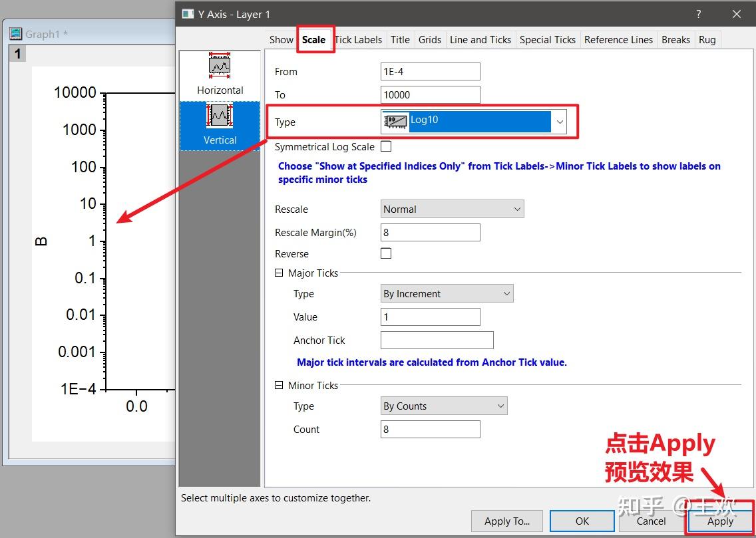Collapse the Minor Ticks section
The height and width of the screenshot is (538, 756).
279,385
